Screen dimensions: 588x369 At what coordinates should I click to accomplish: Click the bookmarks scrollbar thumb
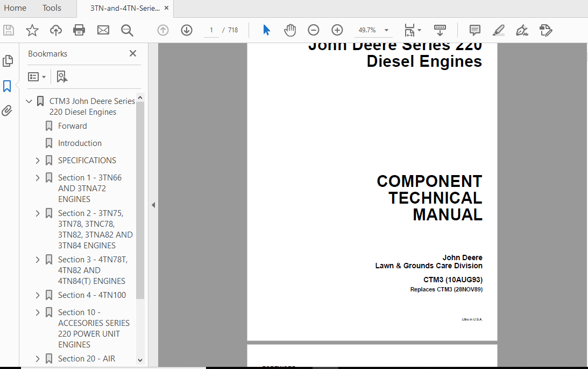tap(140, 201)
